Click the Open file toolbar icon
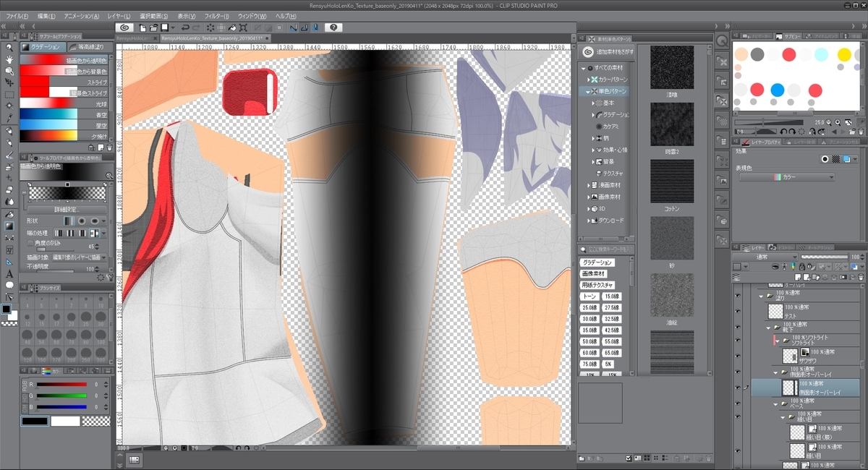Viewport: 868px width, 470px height. pyautogui.click(x=153, y=27)
